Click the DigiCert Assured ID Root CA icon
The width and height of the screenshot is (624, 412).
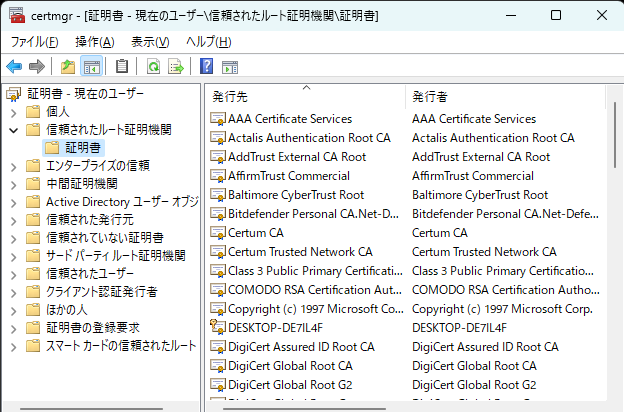pos(218,347)
